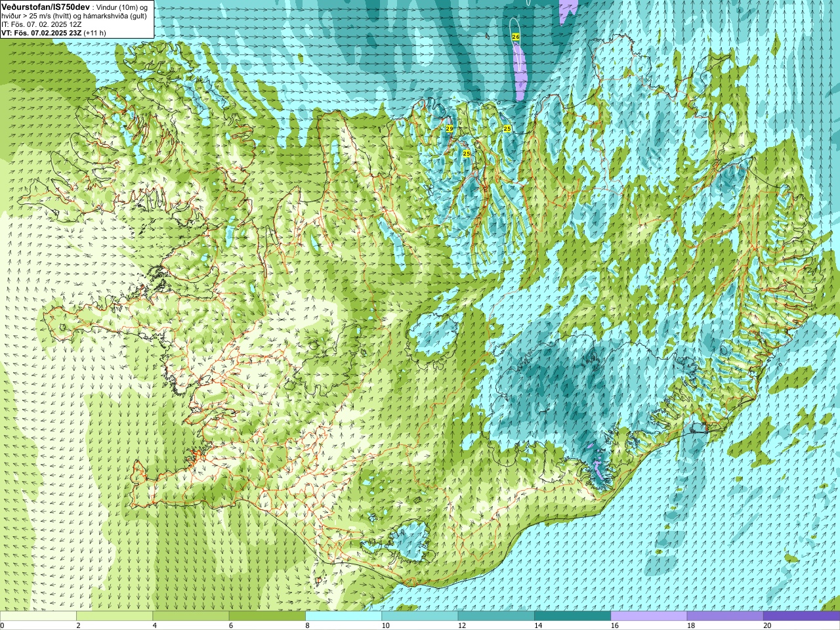Select the 16–18 m/s light purple band

(649, 616)
